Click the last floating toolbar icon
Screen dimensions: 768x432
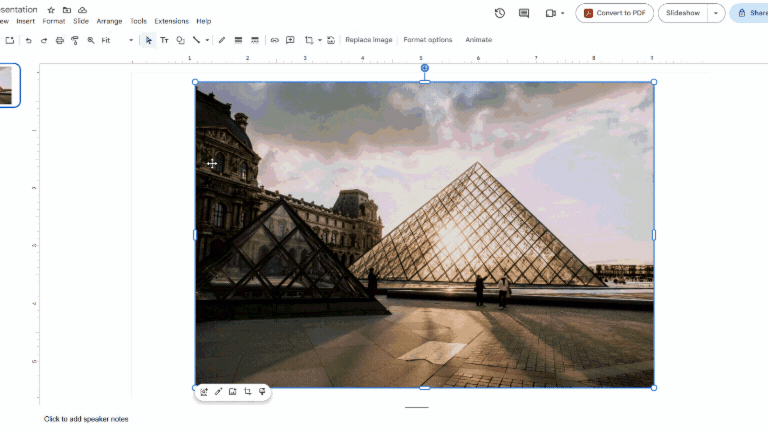(262, 391)
